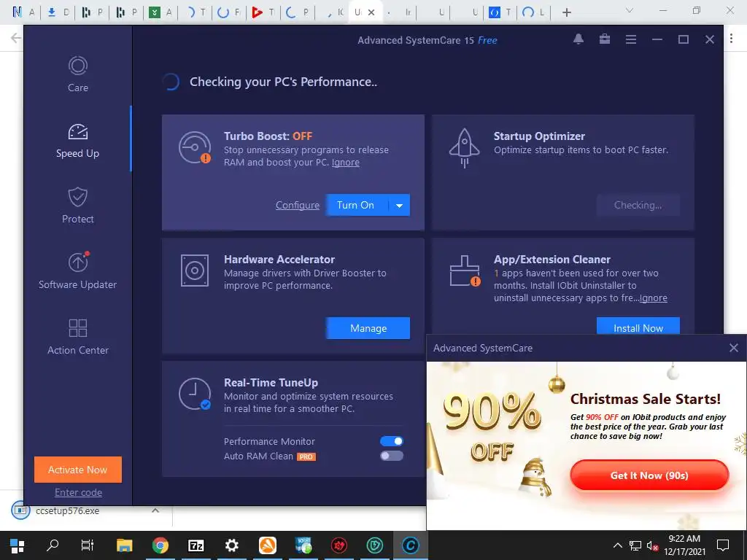
Task: Launch Chrome from the taskbar
Action: 160,545
